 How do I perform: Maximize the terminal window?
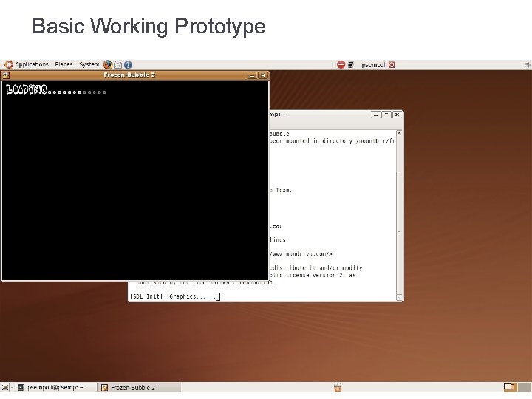(386, 115)
